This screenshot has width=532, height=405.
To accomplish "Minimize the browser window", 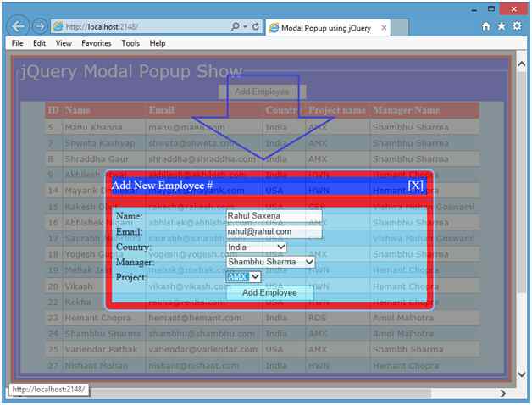I will 474,9.
